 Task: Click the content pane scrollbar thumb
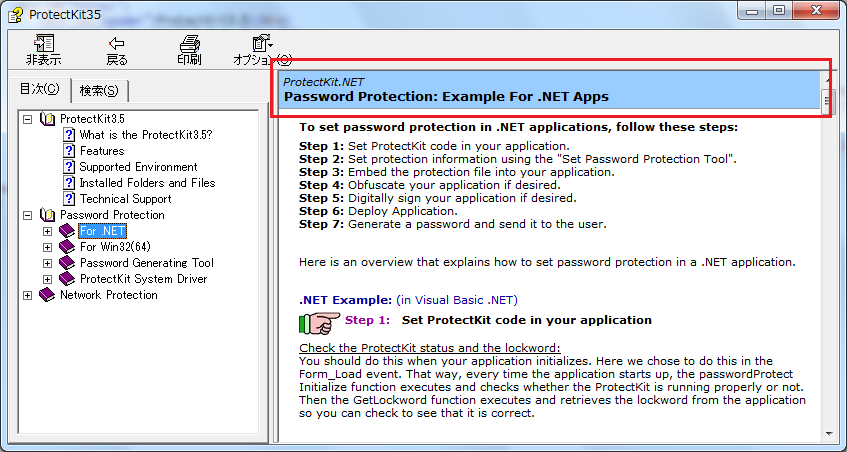(x=826, y=101)
